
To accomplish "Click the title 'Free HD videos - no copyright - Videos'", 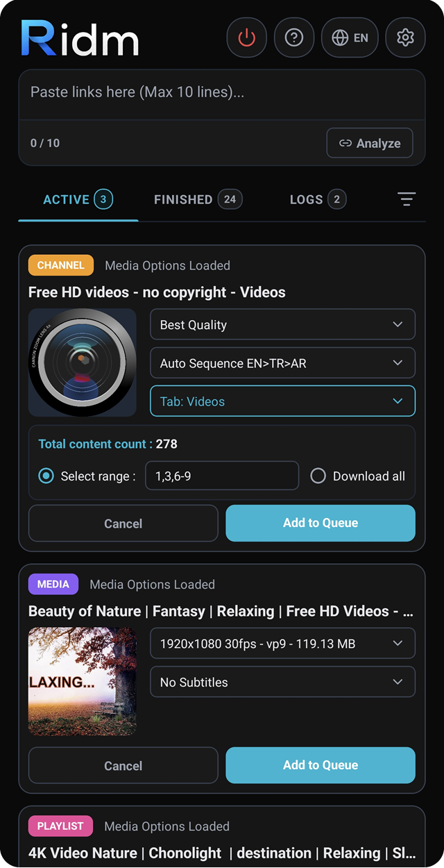I will tap(157, 292).
